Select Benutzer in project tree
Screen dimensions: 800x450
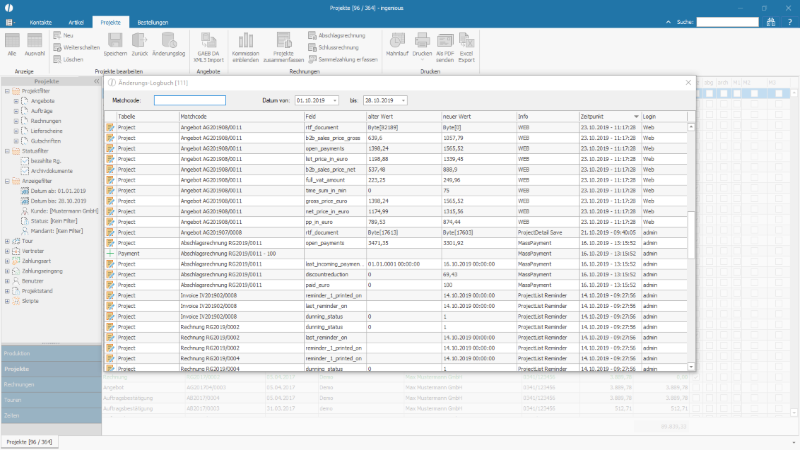point(33,281)
